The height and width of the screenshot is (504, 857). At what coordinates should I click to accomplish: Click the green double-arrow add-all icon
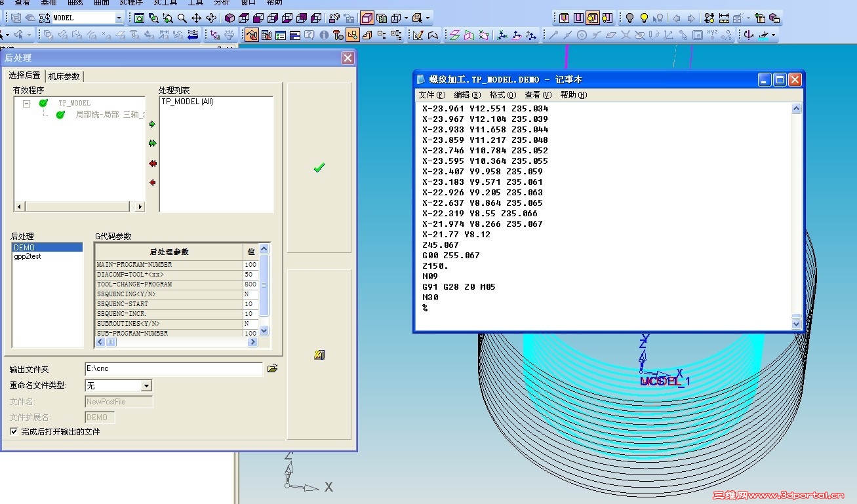pos(153,143)
